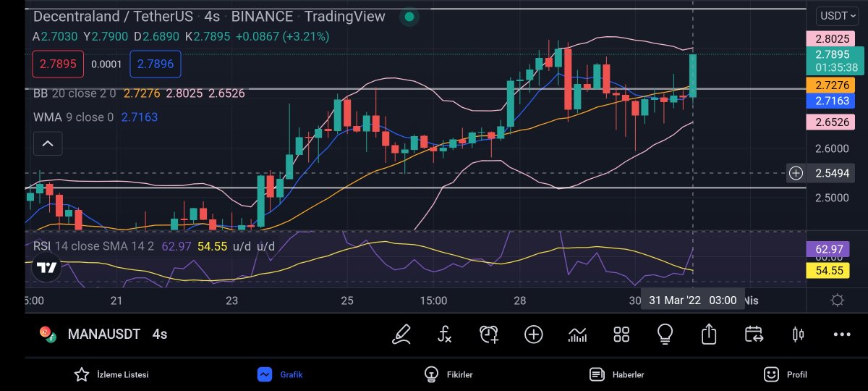Open the chart layout grid icon
Image resolution: width=868 pixels, height=391 pixels.
point(621,334)
